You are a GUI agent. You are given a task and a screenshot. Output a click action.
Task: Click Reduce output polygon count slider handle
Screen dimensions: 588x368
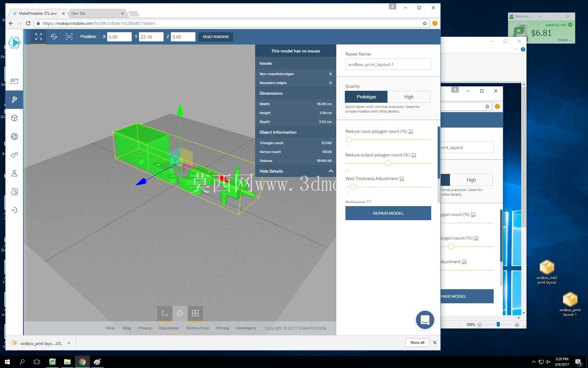click(388, 163)
